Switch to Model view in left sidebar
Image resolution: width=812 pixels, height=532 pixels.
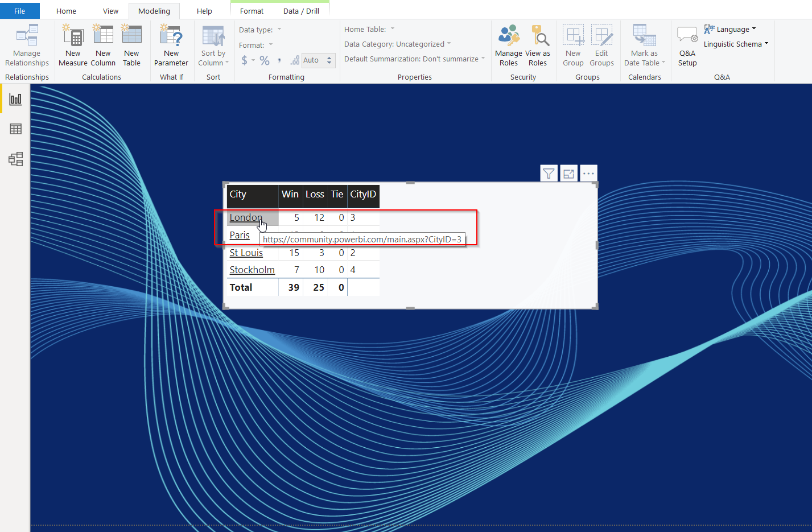click(x=15, y=159)
